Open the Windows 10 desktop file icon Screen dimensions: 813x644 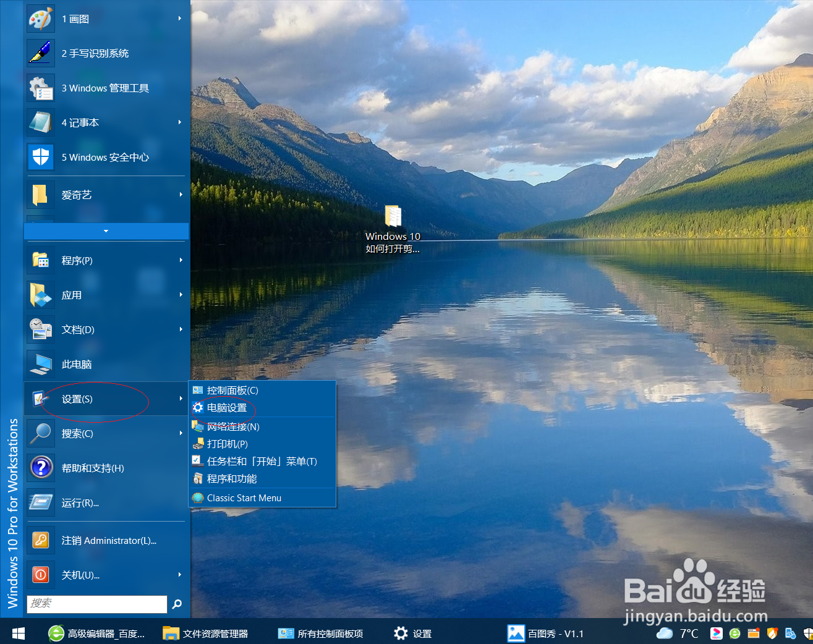click(393, 216)
